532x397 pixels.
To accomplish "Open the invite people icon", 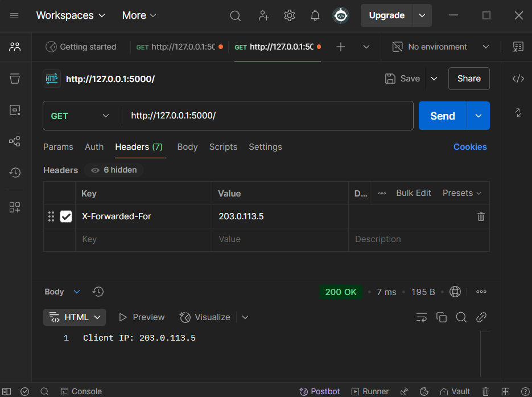I will click(263, 15).
